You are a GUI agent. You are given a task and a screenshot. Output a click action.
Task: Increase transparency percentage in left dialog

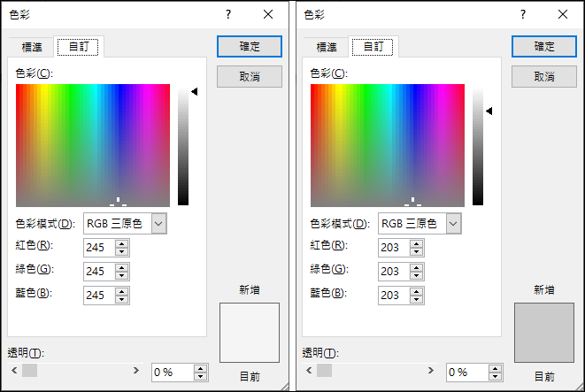(x=200, y=368)
